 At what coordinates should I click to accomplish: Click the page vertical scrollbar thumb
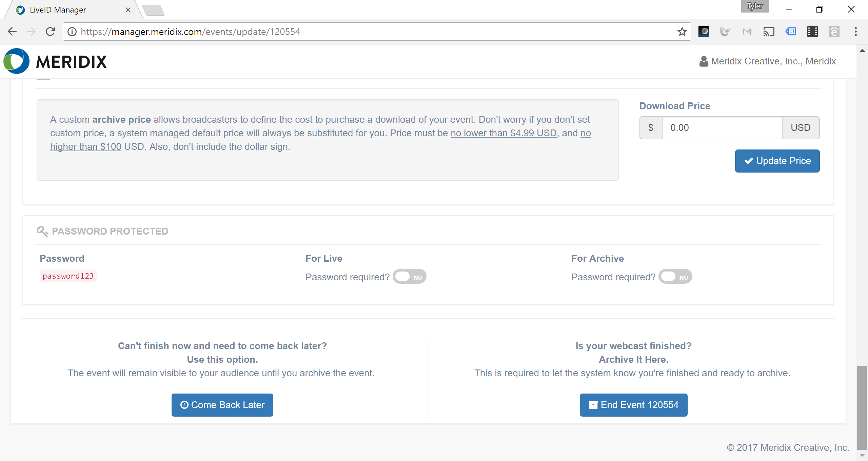[862, 407]
